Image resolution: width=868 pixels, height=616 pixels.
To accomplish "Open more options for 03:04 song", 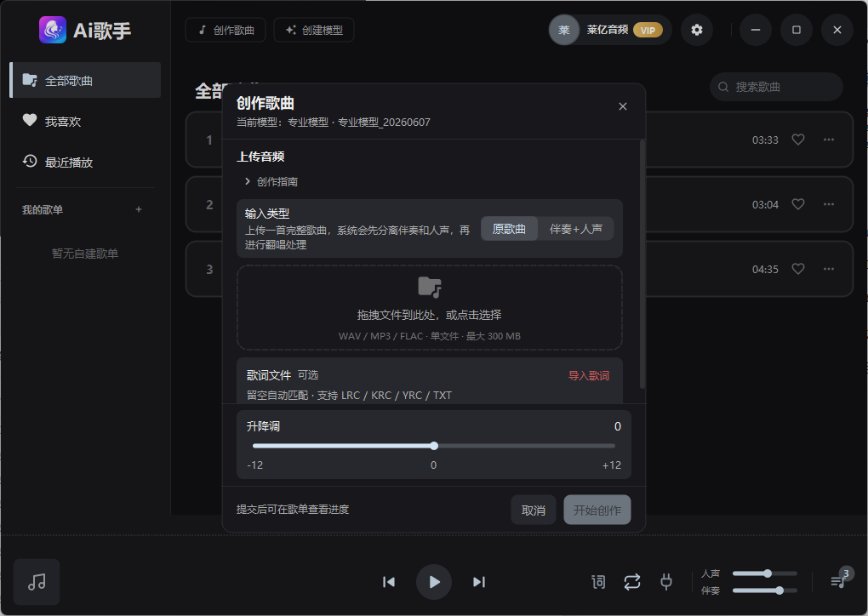I will [829, 204].
